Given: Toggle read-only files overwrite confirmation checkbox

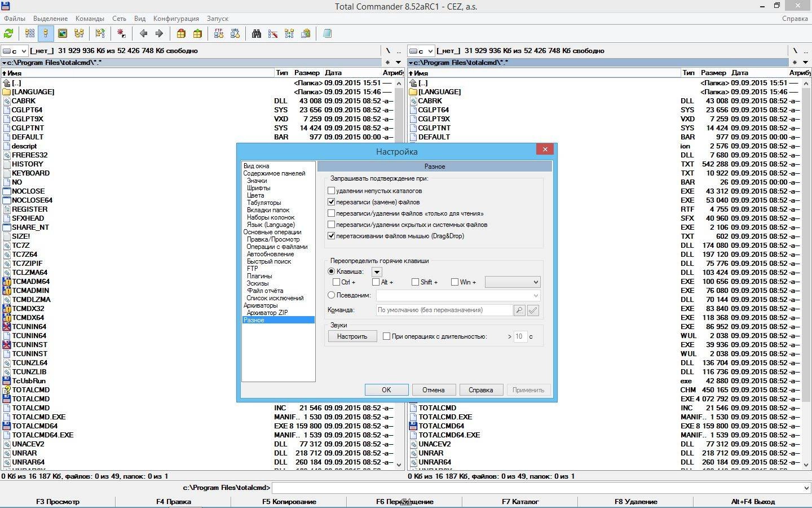Looking at the screenshot, I should click(332, 213).
